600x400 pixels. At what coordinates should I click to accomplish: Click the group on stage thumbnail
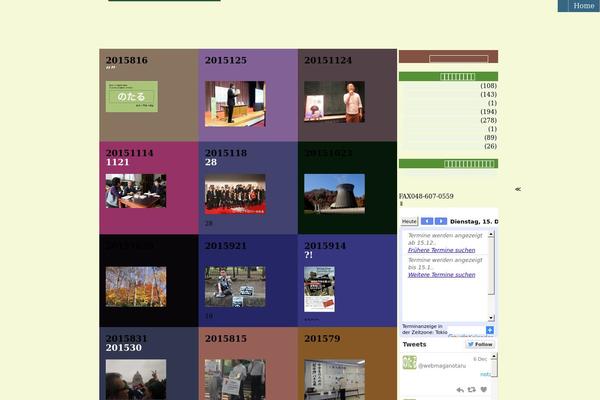[235, 194]
